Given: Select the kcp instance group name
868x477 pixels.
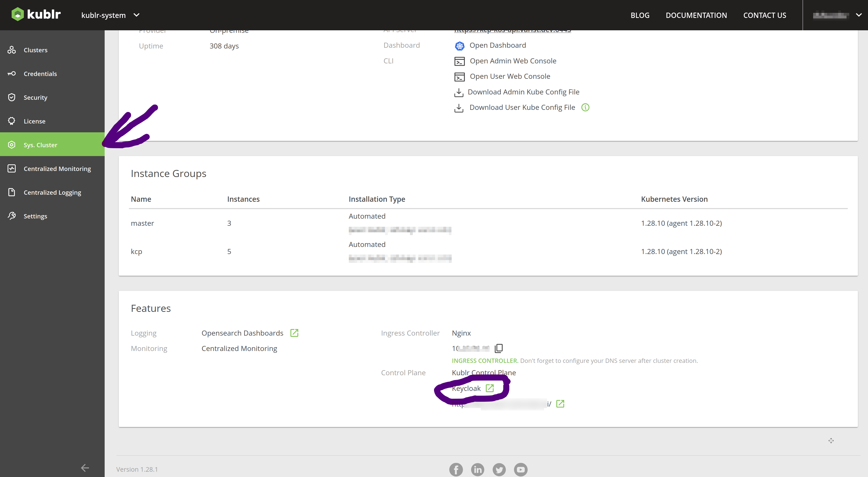Looking at the screenshot, I should tap(136, 252).
